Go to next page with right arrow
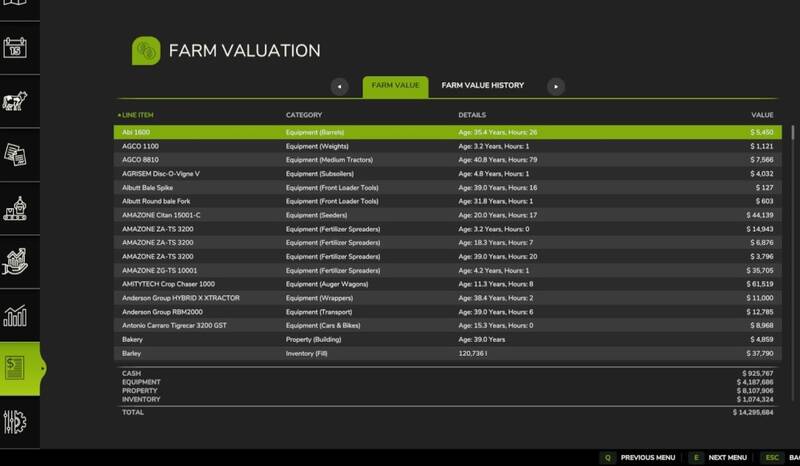The width and height of the screenshot is (800, 466). (x=555, y=87)
